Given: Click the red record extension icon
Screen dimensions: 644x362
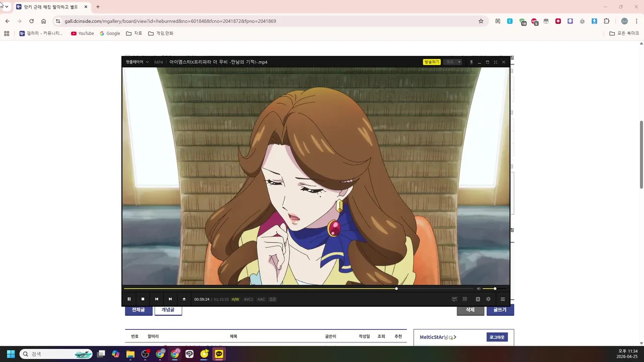Looking at the screenshot, I should pos(558,21).
